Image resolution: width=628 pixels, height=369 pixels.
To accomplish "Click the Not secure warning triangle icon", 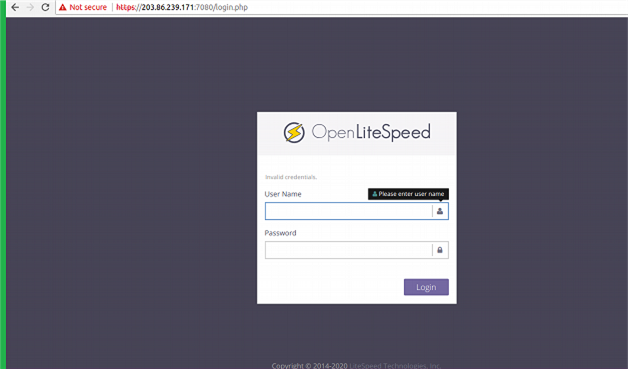I will tap(62, 7).
